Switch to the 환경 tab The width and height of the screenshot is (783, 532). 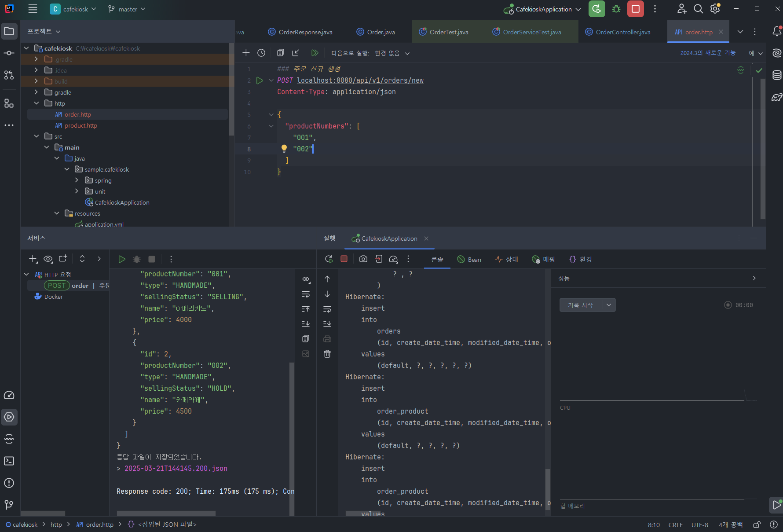580,259
